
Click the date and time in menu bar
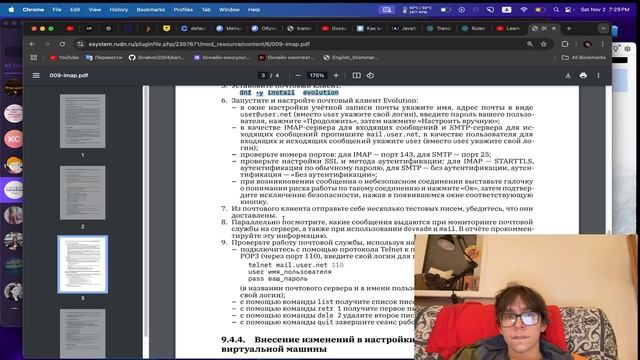605,9
